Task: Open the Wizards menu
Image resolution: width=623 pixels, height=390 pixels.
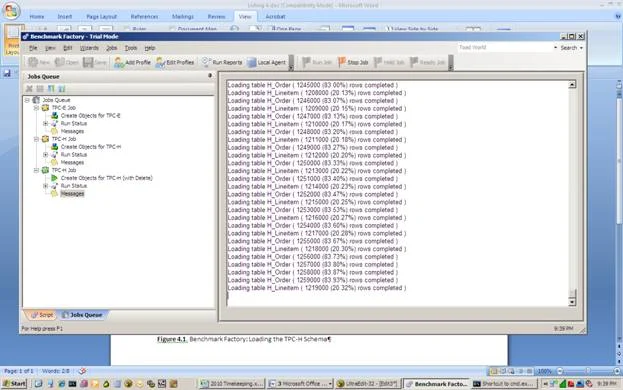Action: (x=89, y=48)
